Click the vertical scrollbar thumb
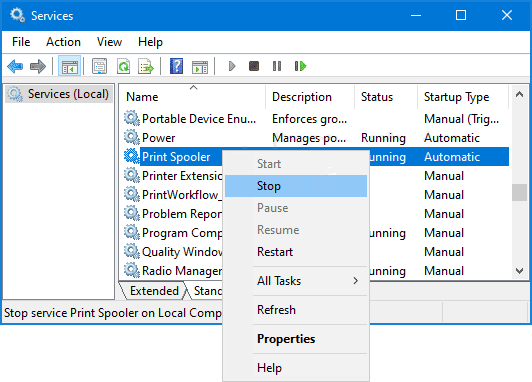The width and height of the screenshot is (532, 382). (519, 192)
